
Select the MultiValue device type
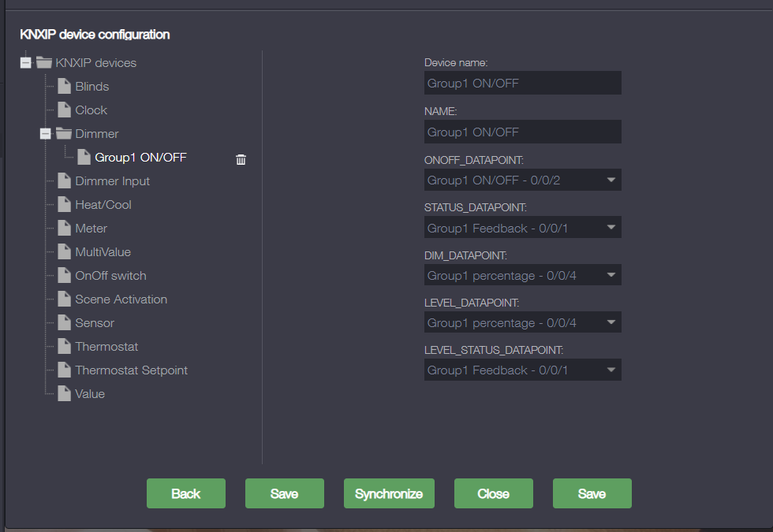pyautogui.click(x=103, y=252)
